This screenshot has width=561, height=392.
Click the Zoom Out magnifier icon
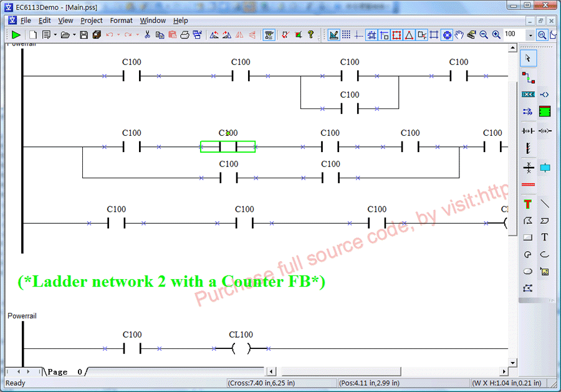pyautogui.click(x=484, y=35)
